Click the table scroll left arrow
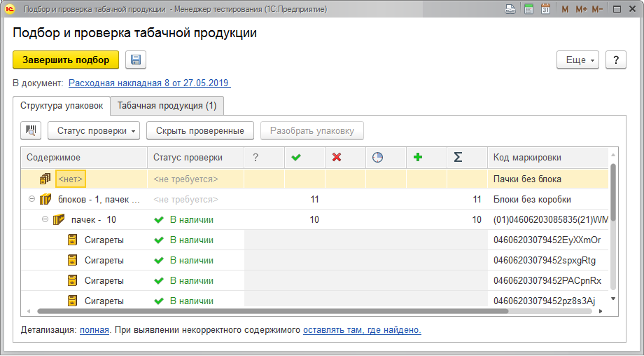The image size is (644, 356). (x=28, y=311)
